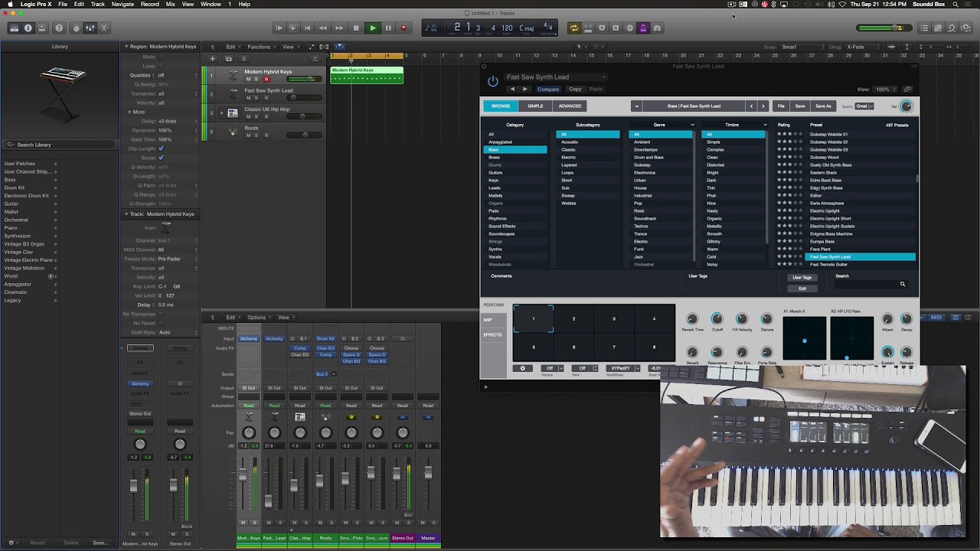
Task: Click the Stop button in transport
Action: 355,28
